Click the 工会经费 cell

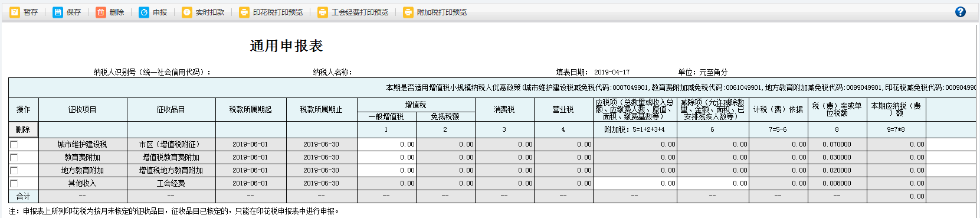pyautogui.click(x=171, y=183)
